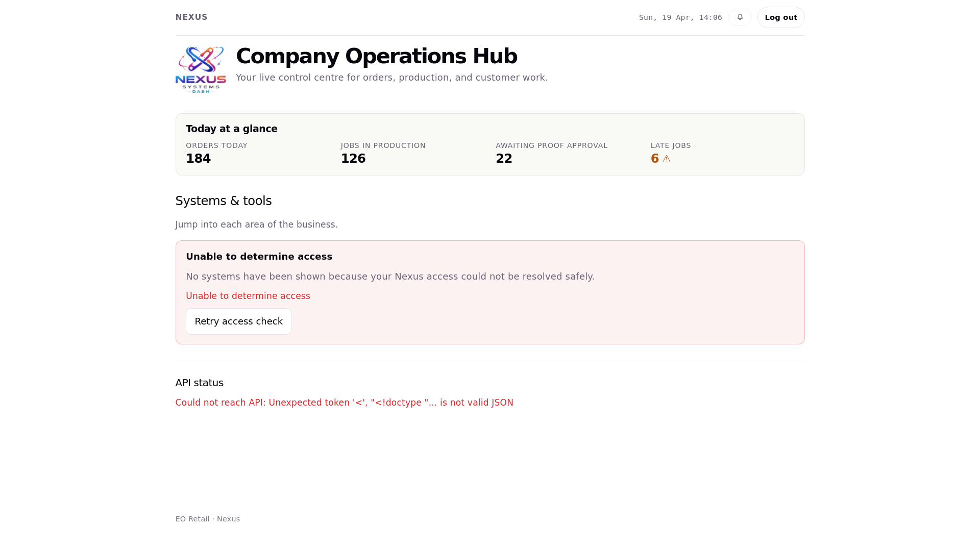Open the notifications bell

pos(740,17)
